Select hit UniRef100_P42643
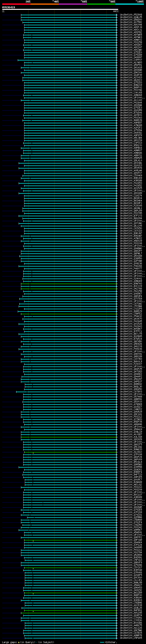Viewport: 146px width, 644px height. pyautogui.click(x=131, y=326)
